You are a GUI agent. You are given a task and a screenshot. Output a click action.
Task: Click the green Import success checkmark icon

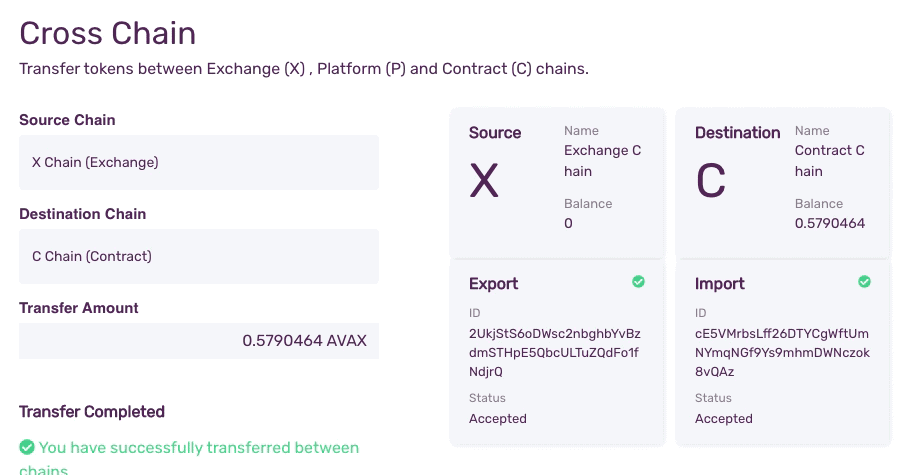tap(864, 281)
